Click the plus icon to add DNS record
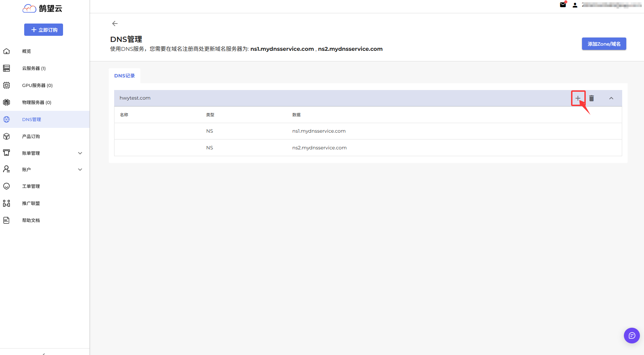 (578, 98)
